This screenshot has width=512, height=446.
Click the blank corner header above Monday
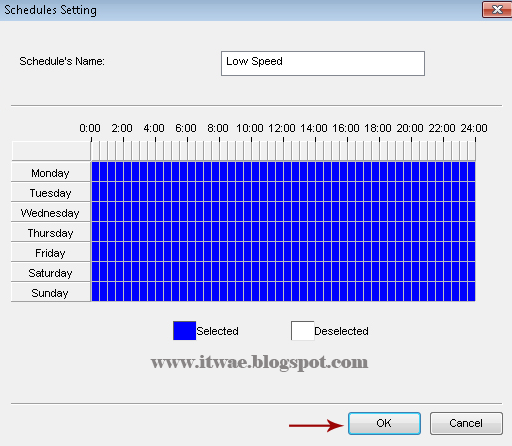tap(51, 151)
